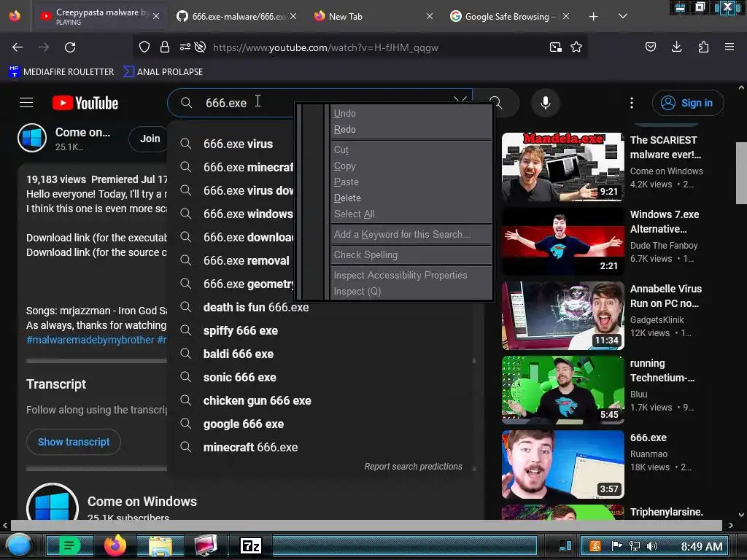
Task: Reload the current YouTube page
Action: (70, 47)
